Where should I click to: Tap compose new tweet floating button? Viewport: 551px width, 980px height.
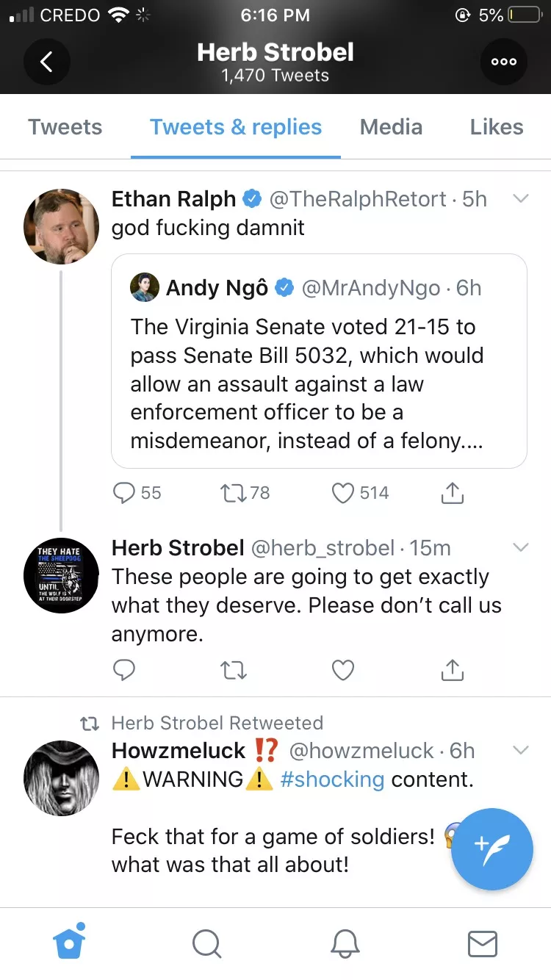tap(492, 849)
